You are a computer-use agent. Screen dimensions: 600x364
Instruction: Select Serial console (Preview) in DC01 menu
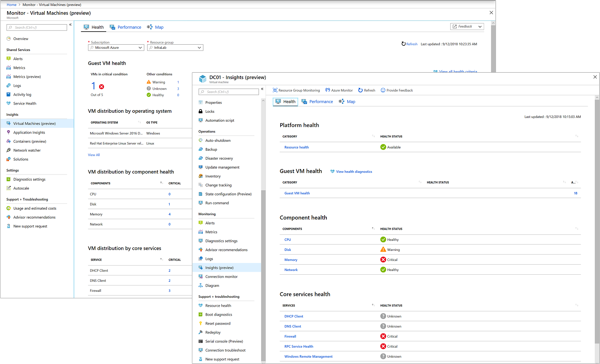224,341
